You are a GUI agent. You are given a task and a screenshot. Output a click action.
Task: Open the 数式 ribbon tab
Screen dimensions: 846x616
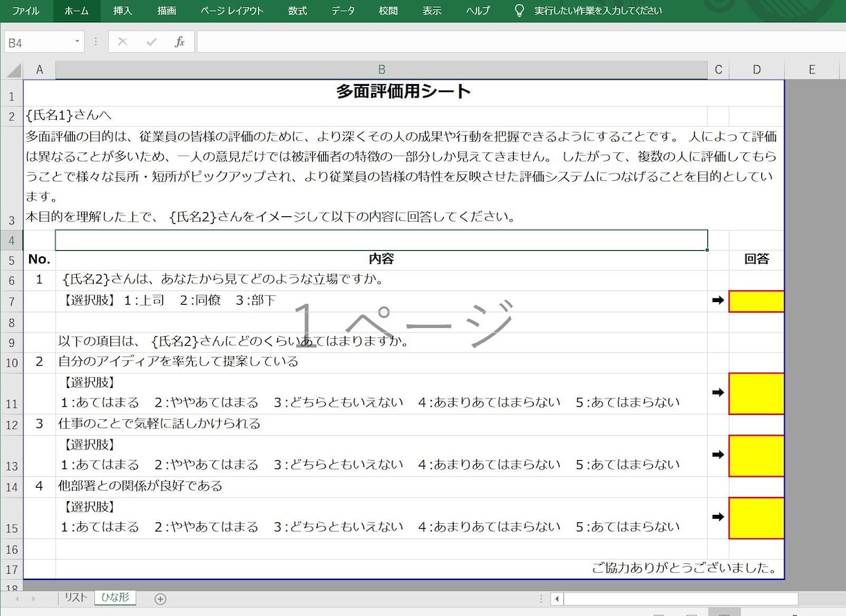pos(297,10)
